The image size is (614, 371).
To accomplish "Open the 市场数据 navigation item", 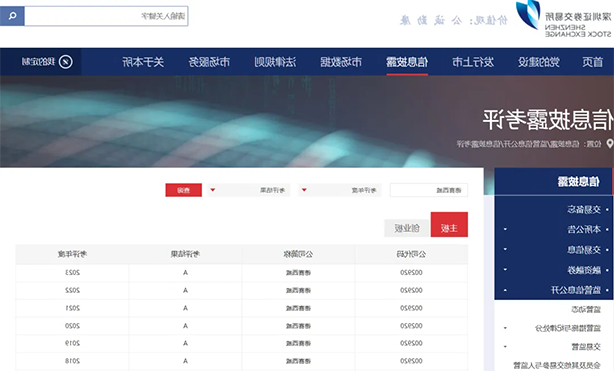I will (x=341, y=62).
